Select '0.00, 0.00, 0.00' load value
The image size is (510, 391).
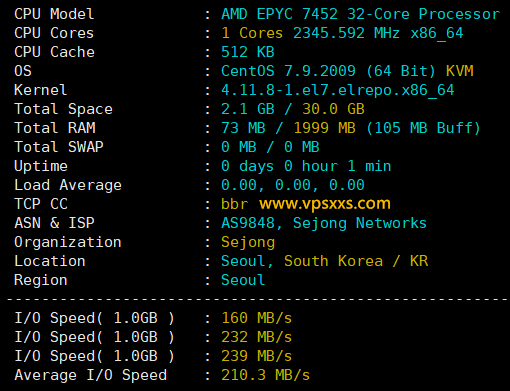tap(293, 185)
